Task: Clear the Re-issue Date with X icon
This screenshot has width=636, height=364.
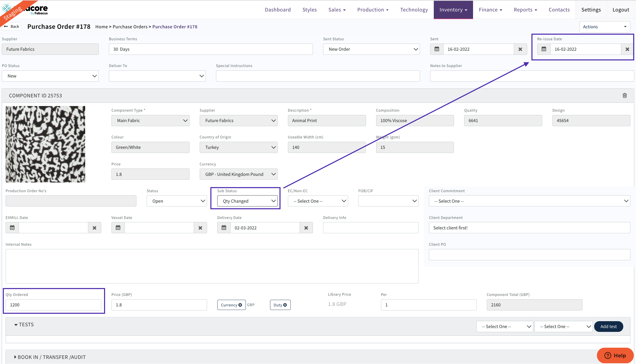Action: 627,49
